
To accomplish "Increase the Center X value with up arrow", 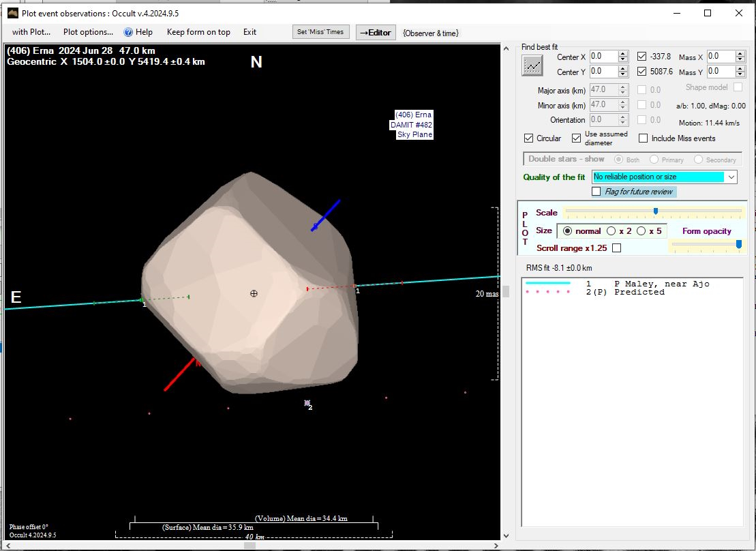I will 622,53.
